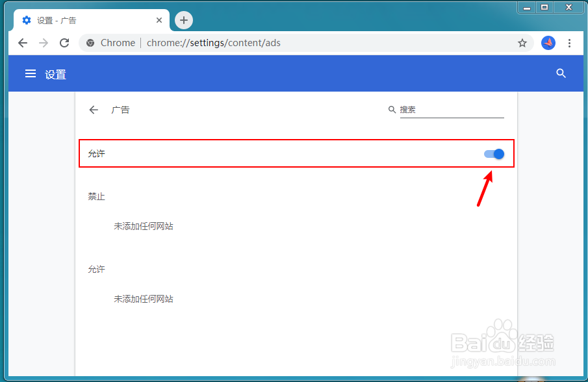Viewport: 588px width, 382px height.
Task: Click the magnifier icon beside 搜索
Action: point(392,109)
